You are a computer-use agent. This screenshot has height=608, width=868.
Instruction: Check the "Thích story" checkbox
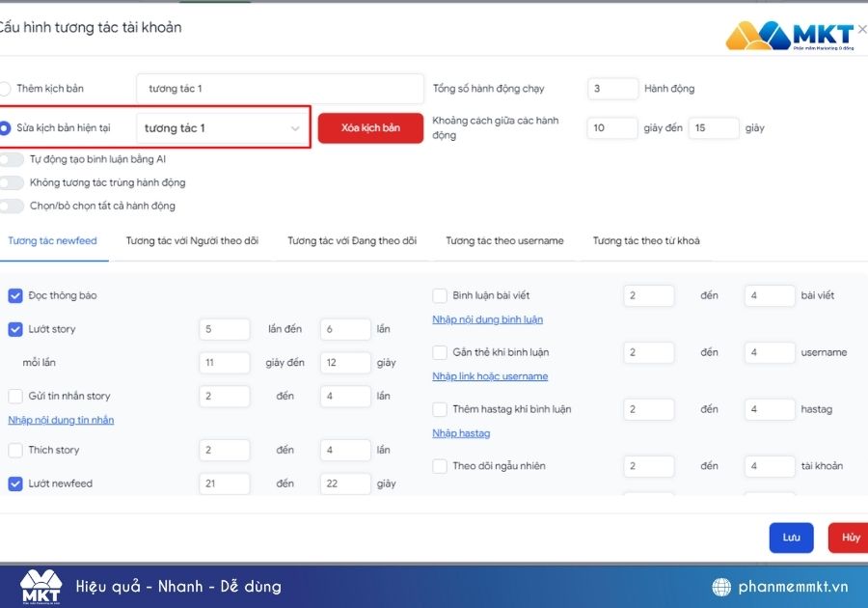click(15, 450)
